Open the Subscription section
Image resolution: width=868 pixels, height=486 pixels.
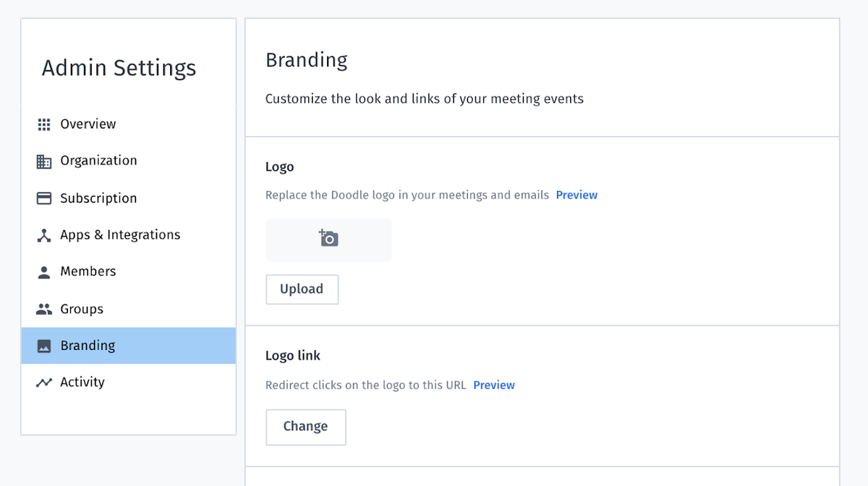98,198
